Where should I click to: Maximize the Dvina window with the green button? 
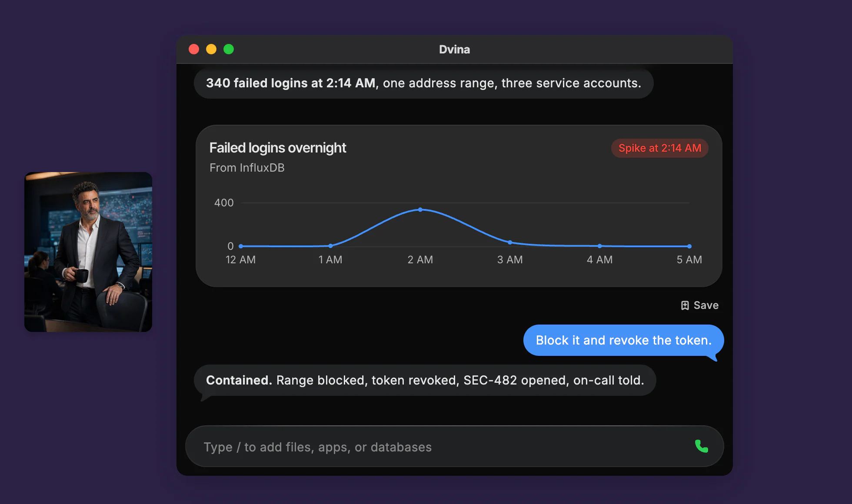[x=229, y=49]
